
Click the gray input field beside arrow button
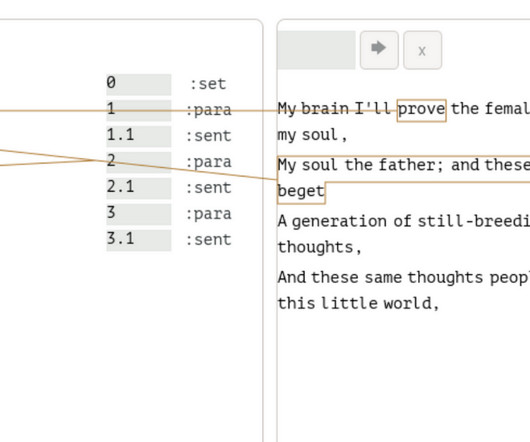click(316, 50)
